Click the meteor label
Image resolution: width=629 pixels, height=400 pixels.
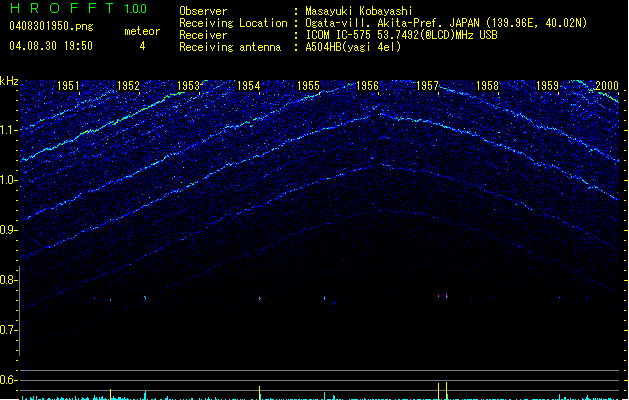[x=142, y=31]
